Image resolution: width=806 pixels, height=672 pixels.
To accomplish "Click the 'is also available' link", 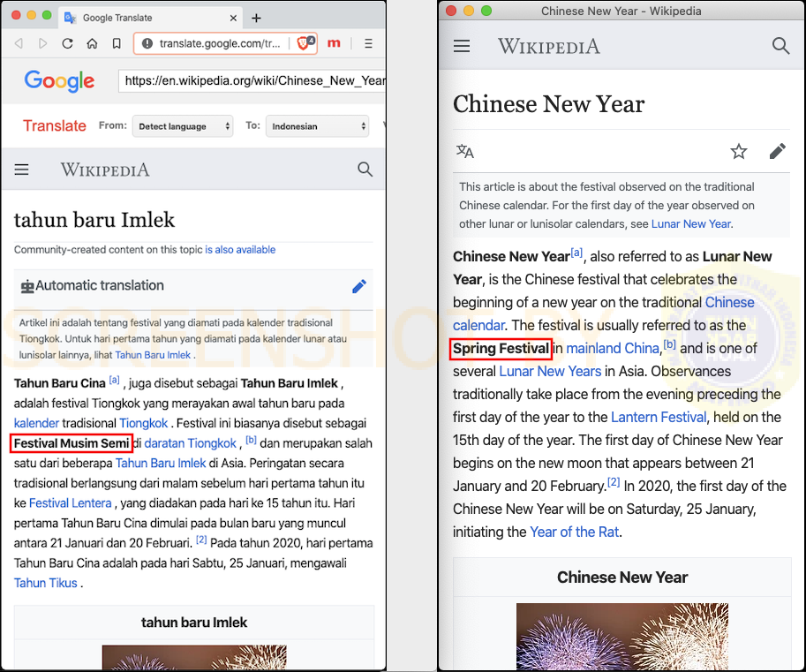I will [240, 249].
